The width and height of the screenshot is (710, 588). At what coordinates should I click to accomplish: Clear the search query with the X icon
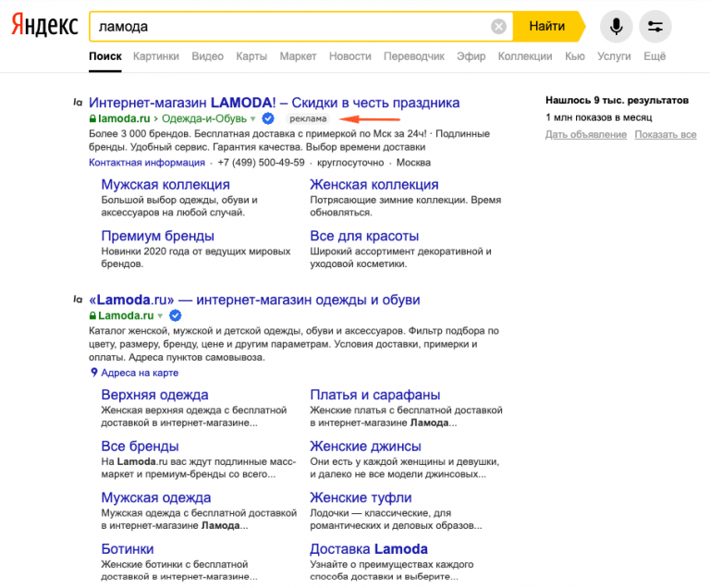point(498,27)
